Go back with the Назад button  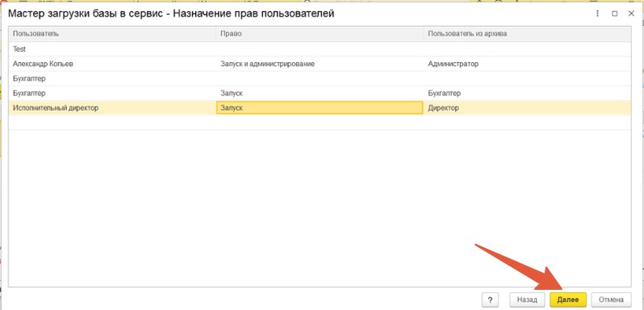[x=527, y=300]
